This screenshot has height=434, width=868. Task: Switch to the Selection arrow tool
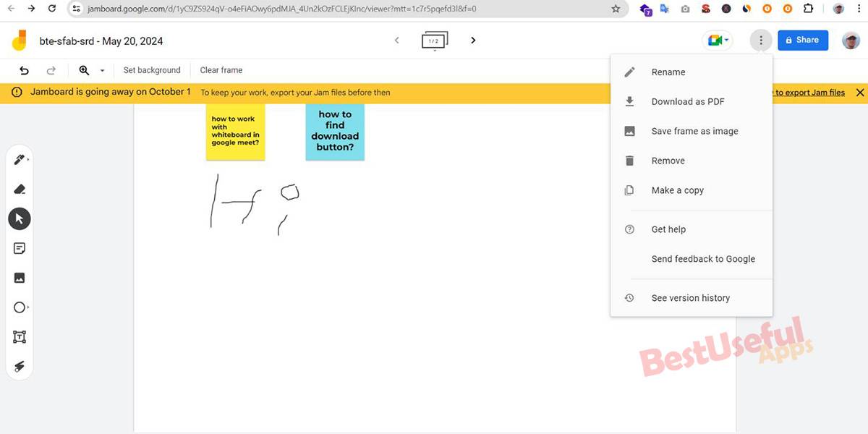pos(20,218)
